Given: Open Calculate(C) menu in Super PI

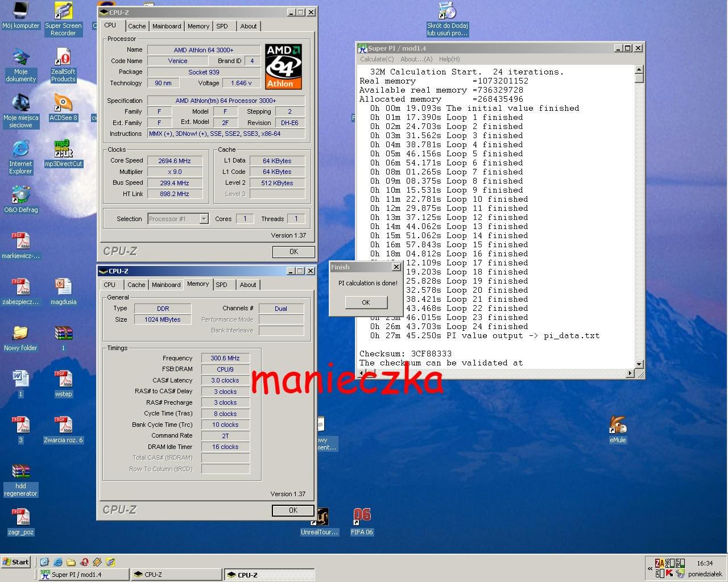Looking at the screenshot, I should coord(377,59).
